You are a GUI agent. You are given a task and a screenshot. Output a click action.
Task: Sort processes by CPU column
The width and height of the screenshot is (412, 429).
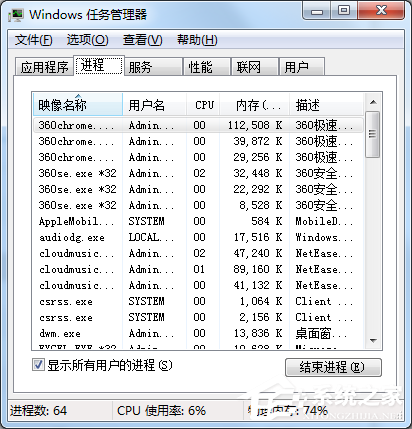[x=203, y=105]
